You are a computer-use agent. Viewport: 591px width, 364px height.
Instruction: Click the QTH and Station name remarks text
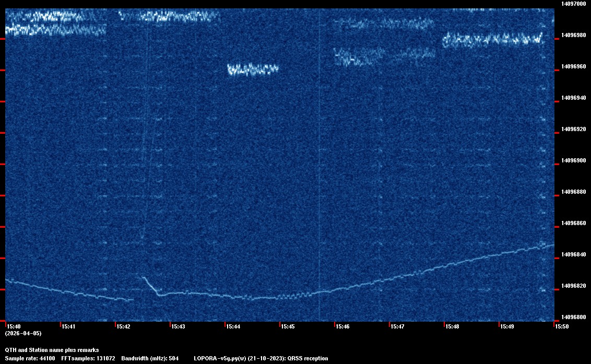52,350
